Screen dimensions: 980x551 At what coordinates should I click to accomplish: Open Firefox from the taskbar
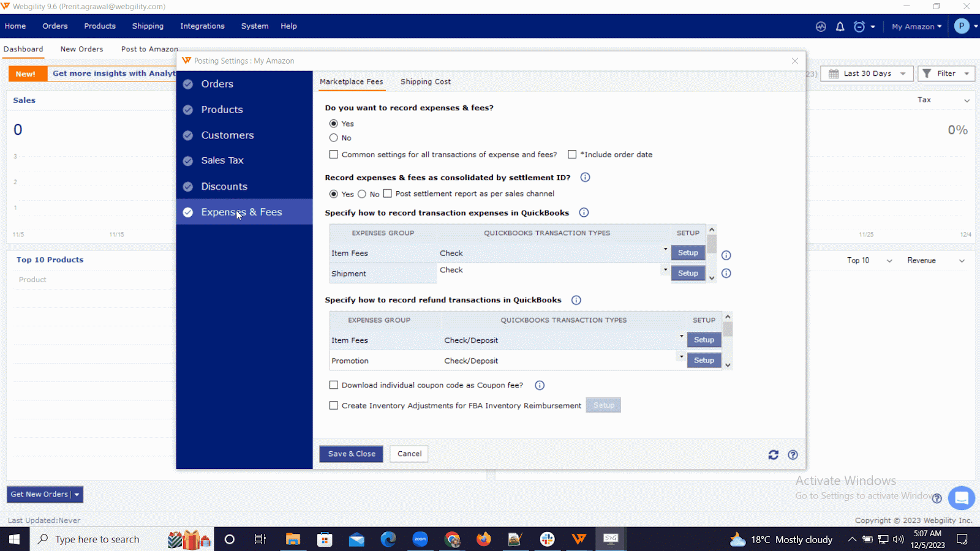pyautogui.click(x=484, y=539)
